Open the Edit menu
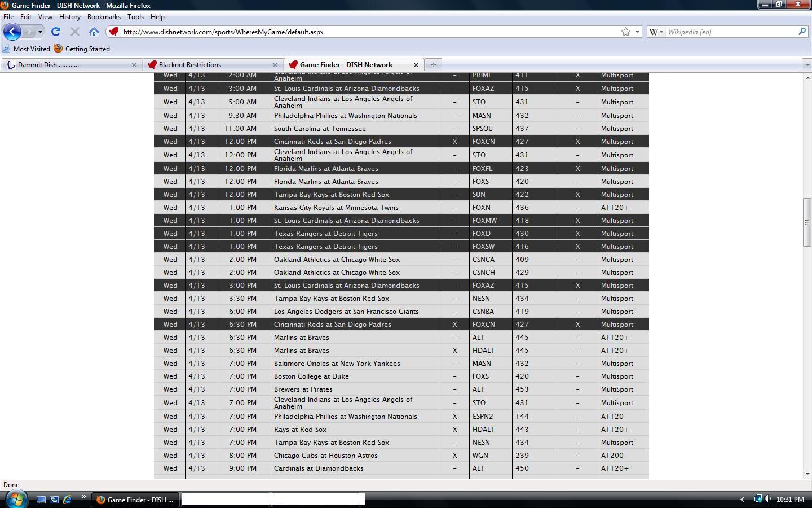The width and height of the screenshot is (812, 508). pos(26,17)
